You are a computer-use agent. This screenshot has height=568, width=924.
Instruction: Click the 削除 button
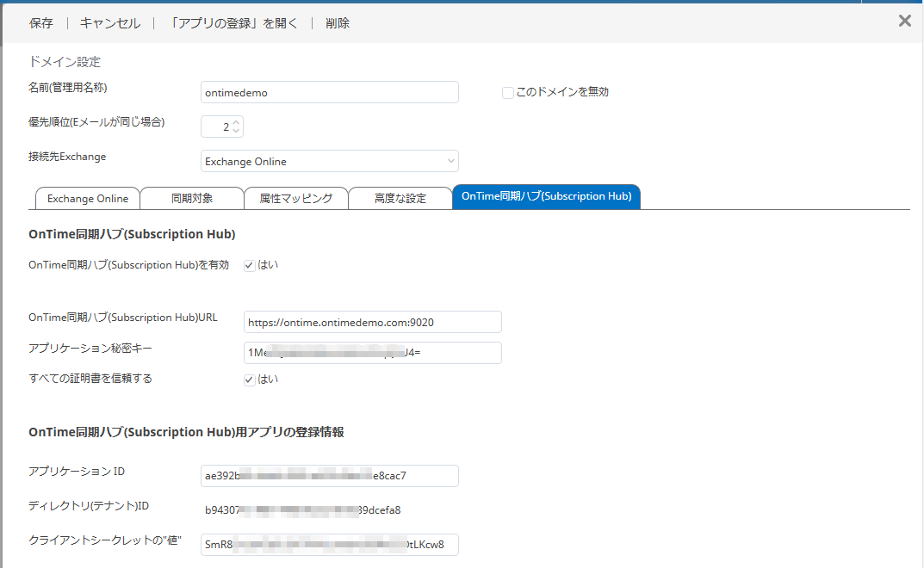pyautogui.click(x=338, y=23)
